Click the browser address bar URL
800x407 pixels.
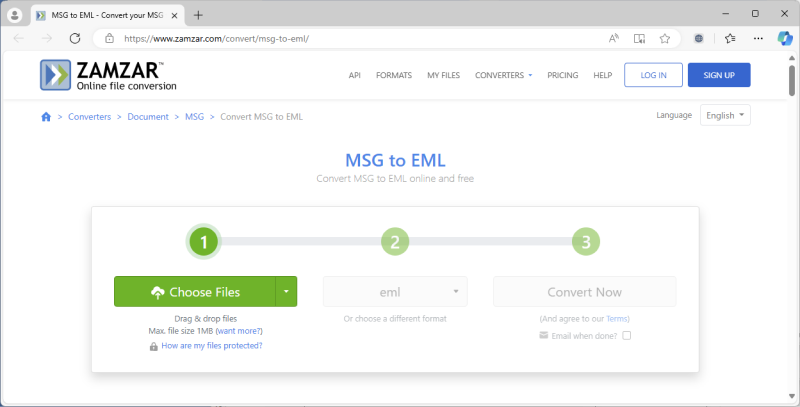(217, 38)
